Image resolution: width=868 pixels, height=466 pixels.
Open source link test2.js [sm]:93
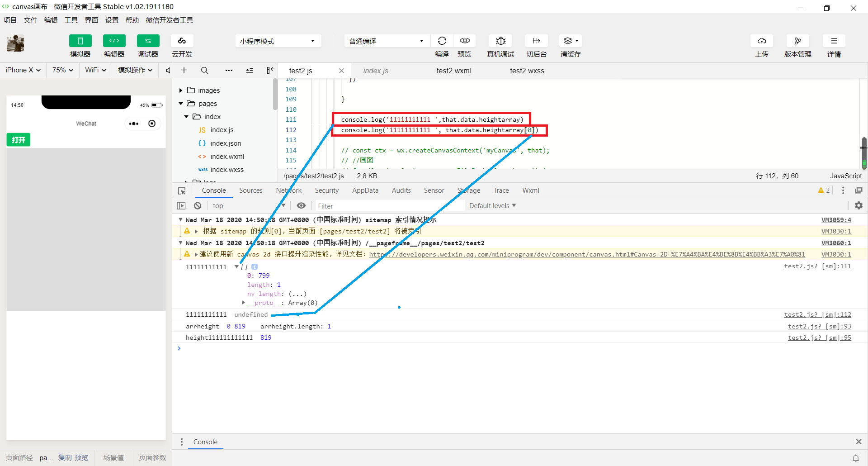pyautogui.click(x=820, y=326)
